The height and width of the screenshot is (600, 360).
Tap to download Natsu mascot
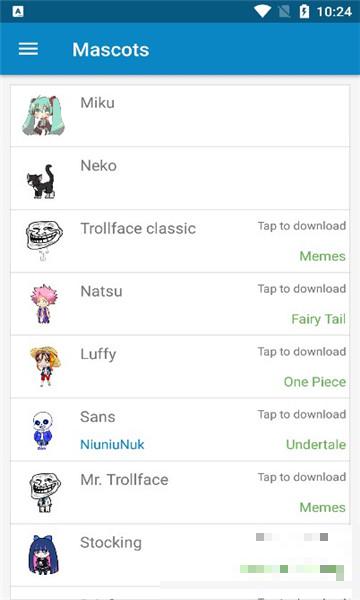tap(301, 289)
